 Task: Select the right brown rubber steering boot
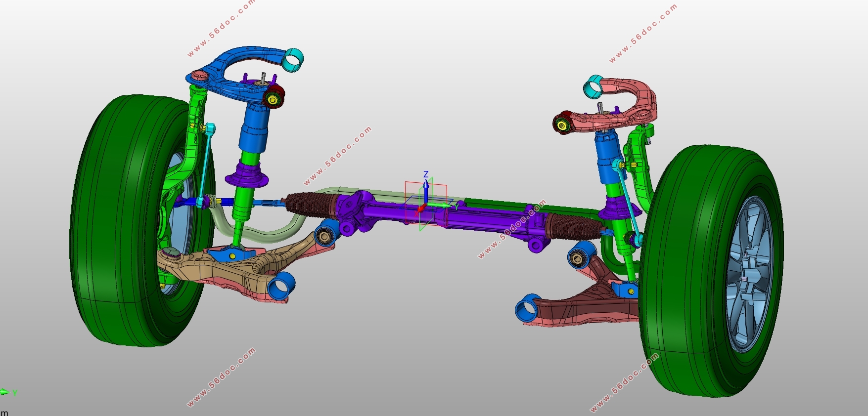pyautogui.click(x=569, y=226)
